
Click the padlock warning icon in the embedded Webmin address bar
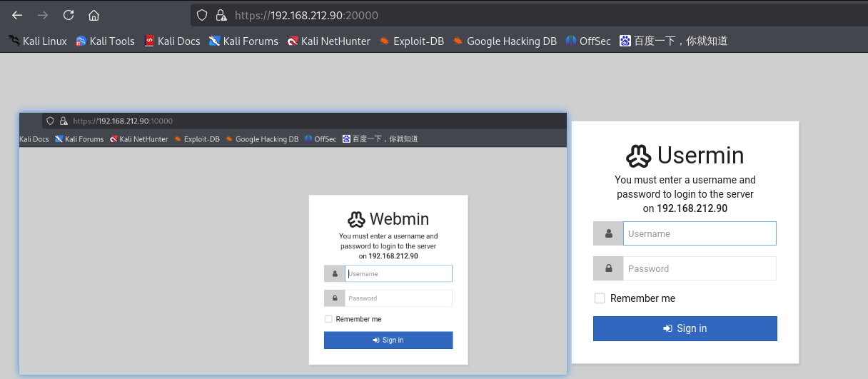pos(64,121)
